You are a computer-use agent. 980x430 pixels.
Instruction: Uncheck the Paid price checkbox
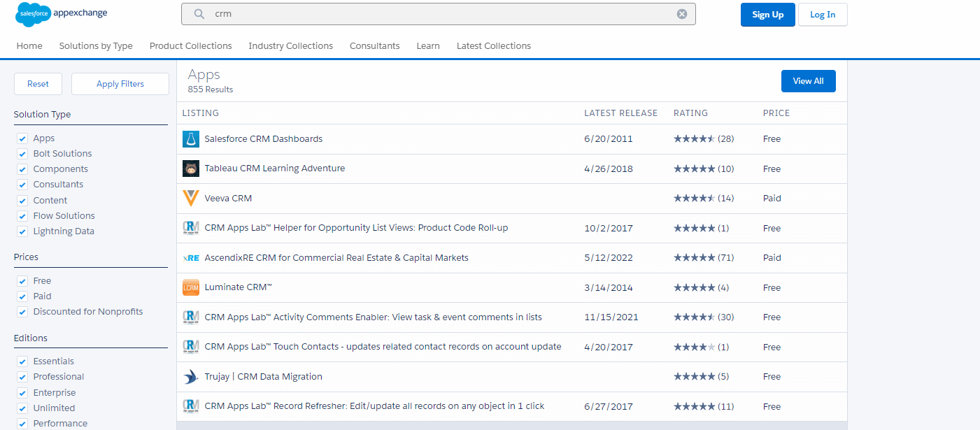(22, 296)
